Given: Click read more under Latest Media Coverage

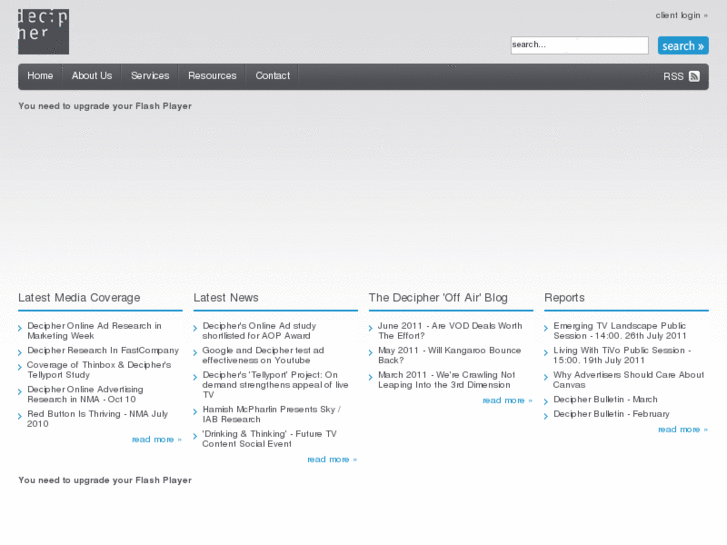Looking at the screenshot, I should point(156,439).
